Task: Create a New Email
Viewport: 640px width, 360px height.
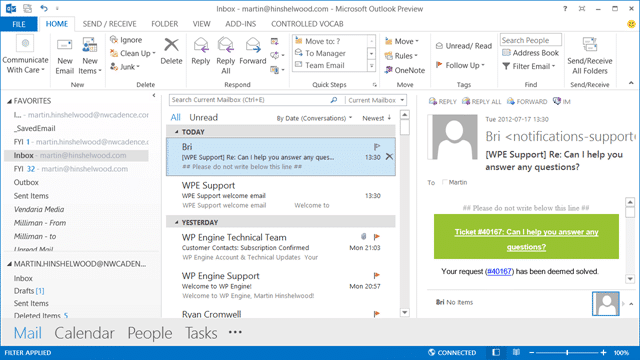Action: pos(64,56)
